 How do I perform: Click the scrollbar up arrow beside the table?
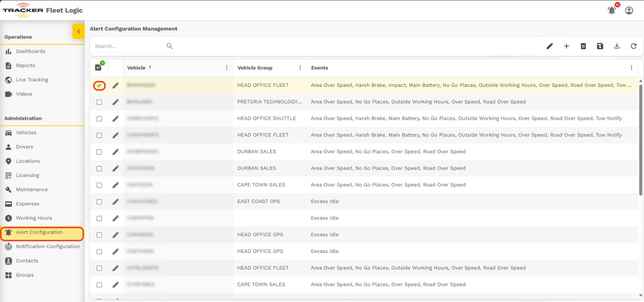pyautogui.click(x=641, y=80)
